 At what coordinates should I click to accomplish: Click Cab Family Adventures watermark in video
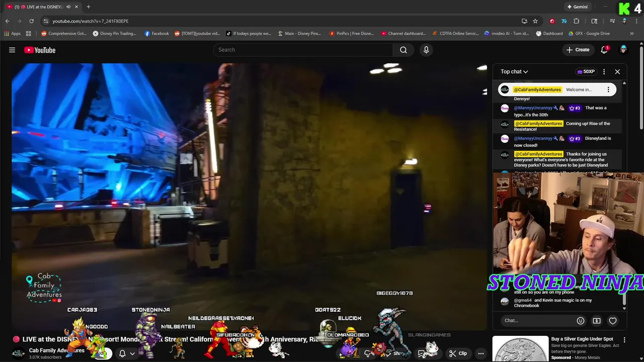44,288
